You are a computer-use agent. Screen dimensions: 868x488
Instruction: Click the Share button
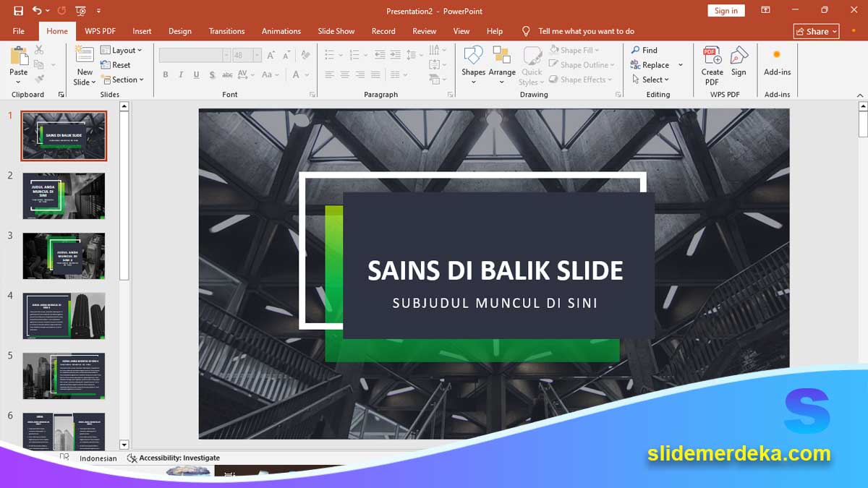click(817, 31)
